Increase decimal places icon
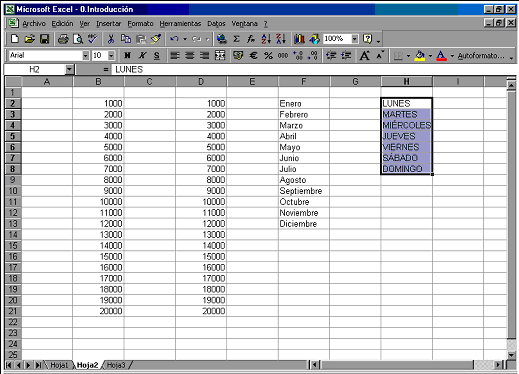 [x=298, y=55]
